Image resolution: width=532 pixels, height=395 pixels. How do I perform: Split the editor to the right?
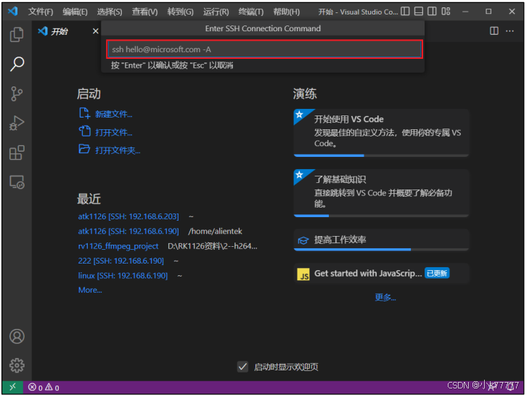click(x=494, y=31)
